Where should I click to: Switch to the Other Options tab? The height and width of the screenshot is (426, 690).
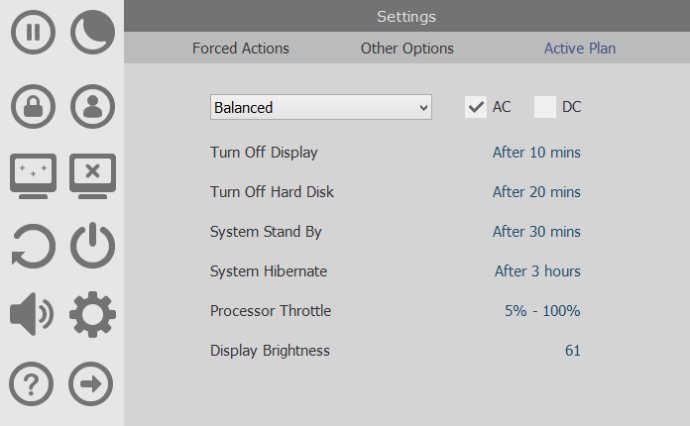pyautogui.click(x=407, y=48)
